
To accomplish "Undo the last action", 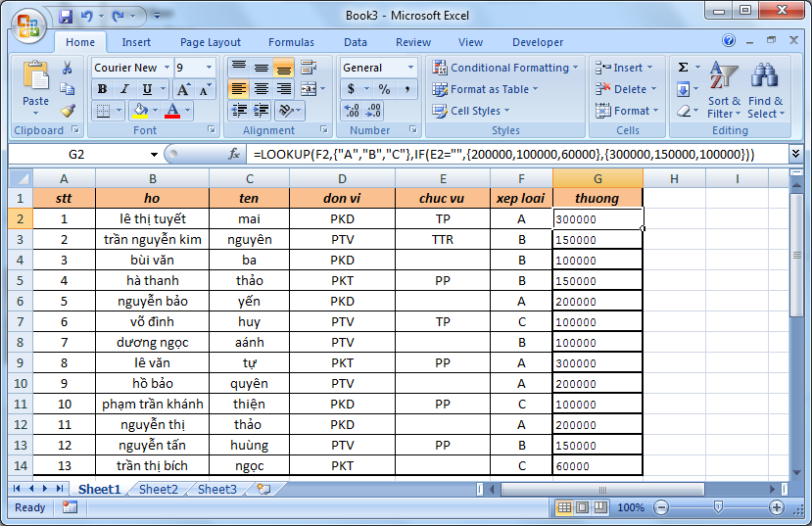I will point(86,16).
